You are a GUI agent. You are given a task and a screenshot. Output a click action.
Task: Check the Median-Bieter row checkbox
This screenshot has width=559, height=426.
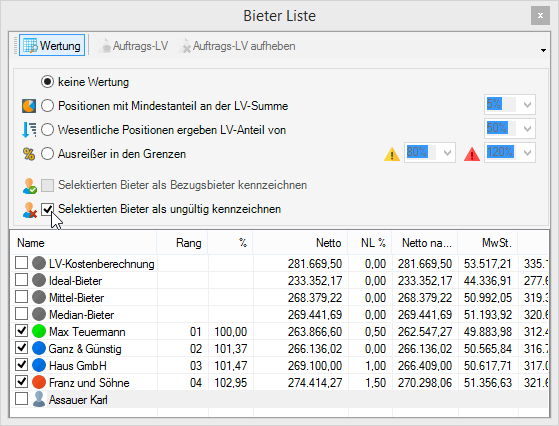[x=21, y=314]
